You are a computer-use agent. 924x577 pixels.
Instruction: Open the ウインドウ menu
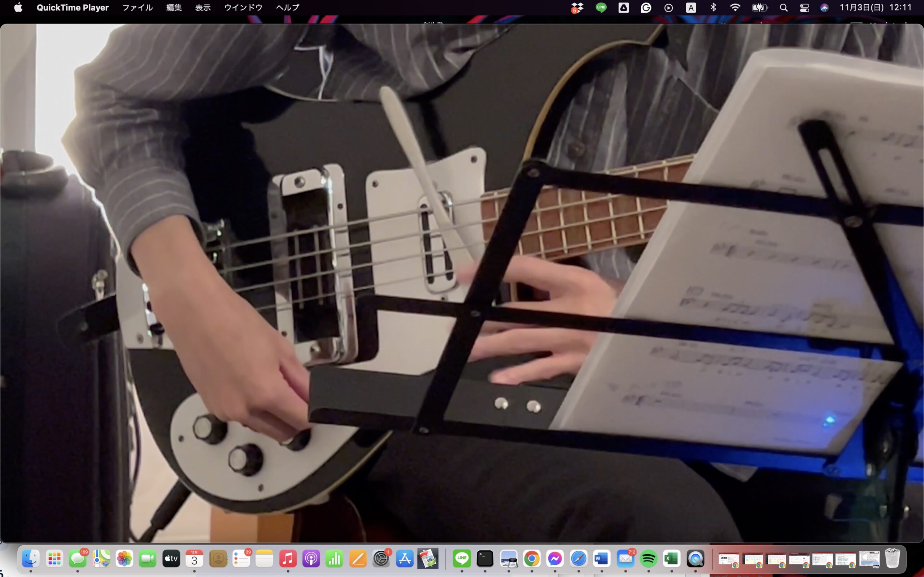(x=243, y=8)
